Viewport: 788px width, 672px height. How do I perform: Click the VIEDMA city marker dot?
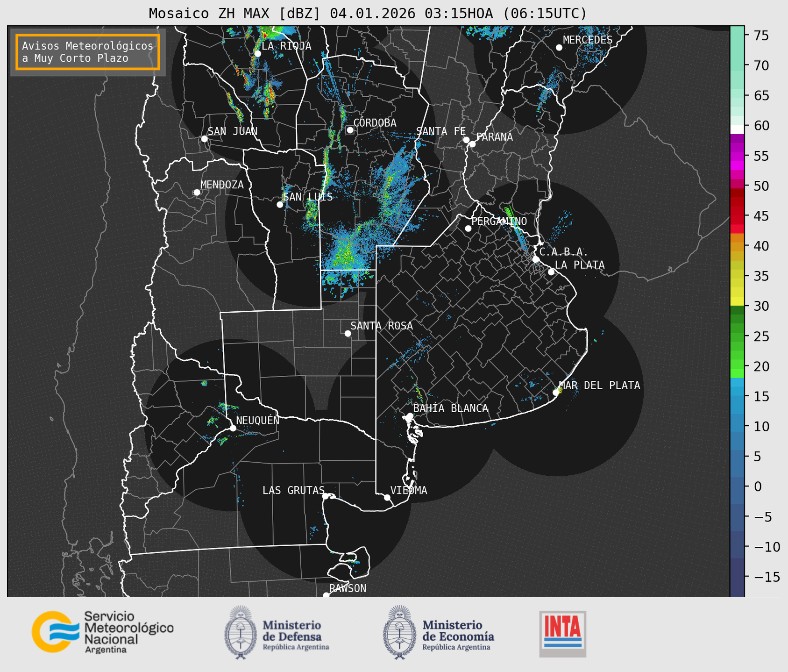(x=387, y=497)
